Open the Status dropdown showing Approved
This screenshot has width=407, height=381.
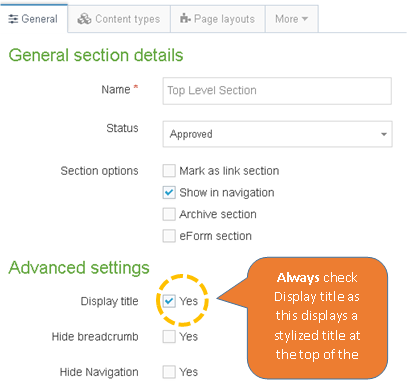tap(277, 134)
